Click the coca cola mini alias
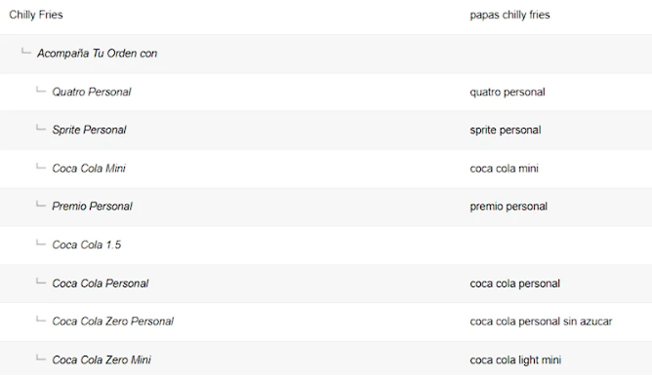The height and width of the screenshot is (377, 652). pyautogui.click(x=504, y=168)
